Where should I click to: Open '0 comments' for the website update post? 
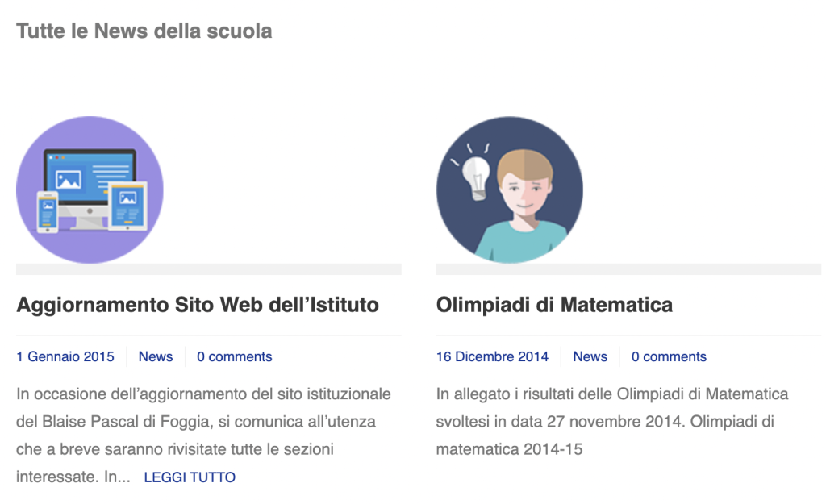click(235, 356)
